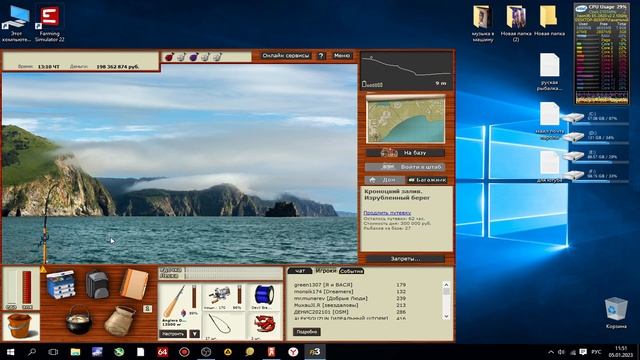This screenshot has height=360, width=640.
Task: Click the На базу button
Action: click(405, 153)
